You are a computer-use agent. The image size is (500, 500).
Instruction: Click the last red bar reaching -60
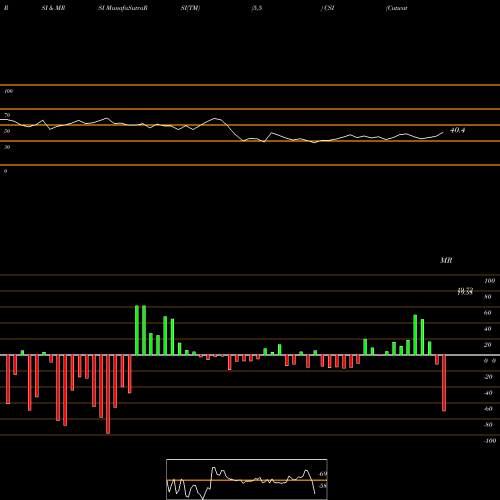[x=444, y=383]
